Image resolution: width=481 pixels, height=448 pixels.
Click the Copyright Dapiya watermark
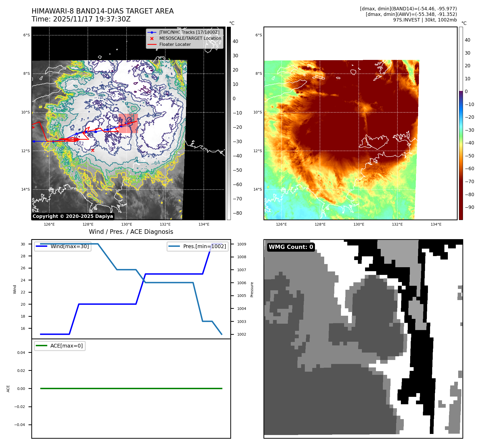(73, 216)
